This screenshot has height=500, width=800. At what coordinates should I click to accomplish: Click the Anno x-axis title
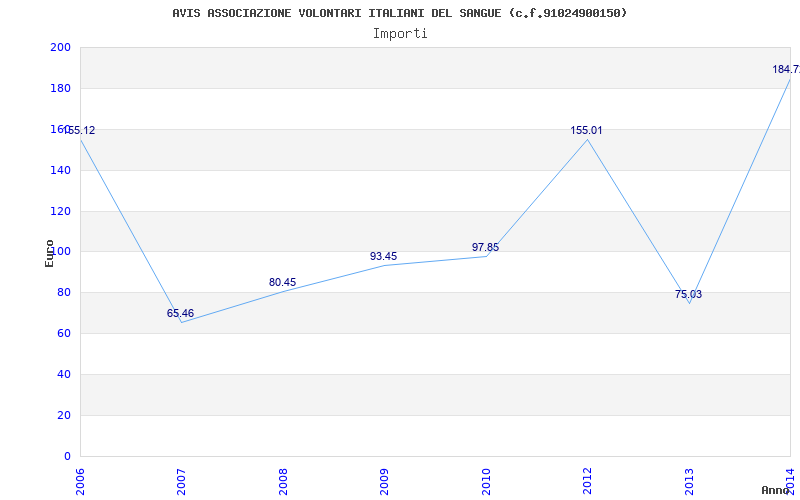click(776, 490)
